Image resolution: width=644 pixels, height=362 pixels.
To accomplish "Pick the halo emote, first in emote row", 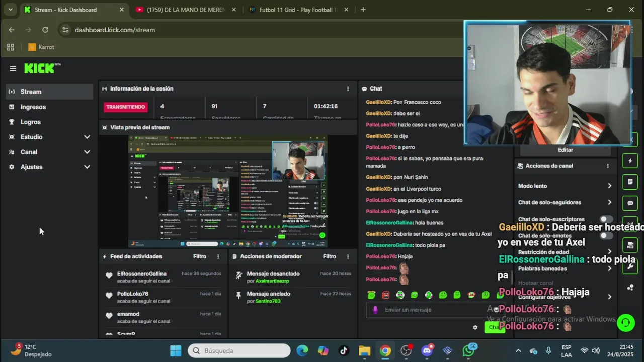I will [x=371, y=295].
